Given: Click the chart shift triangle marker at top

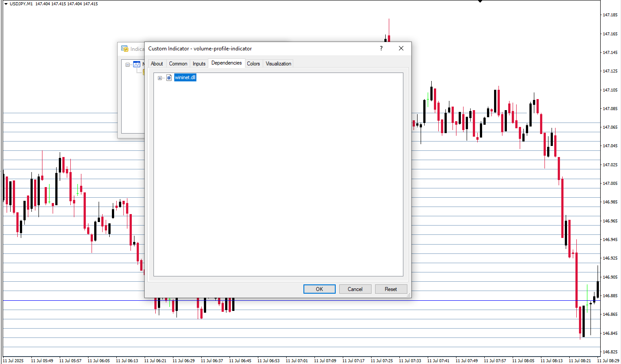Looking at the screenshot, I should (x=480, y=2).
